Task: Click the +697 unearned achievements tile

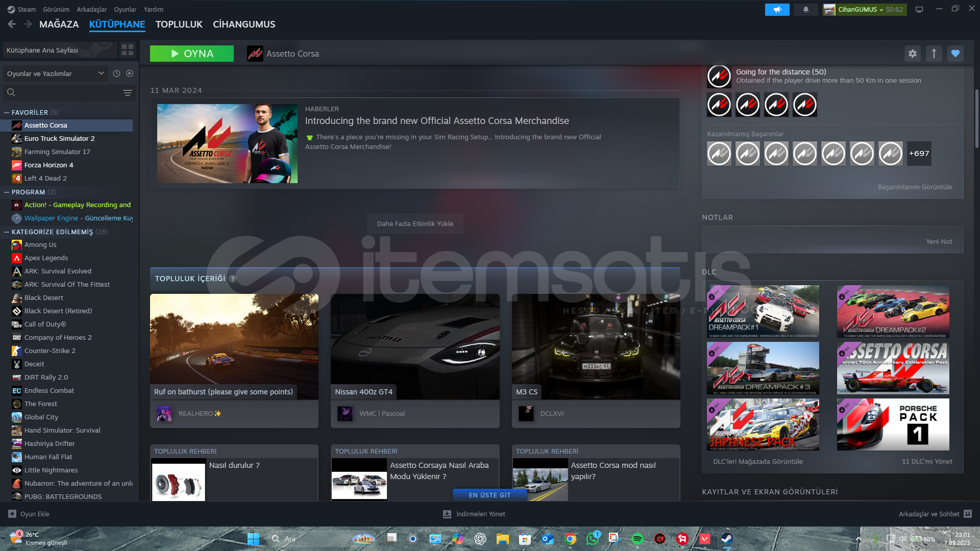Action: click(x=919, y=154)
